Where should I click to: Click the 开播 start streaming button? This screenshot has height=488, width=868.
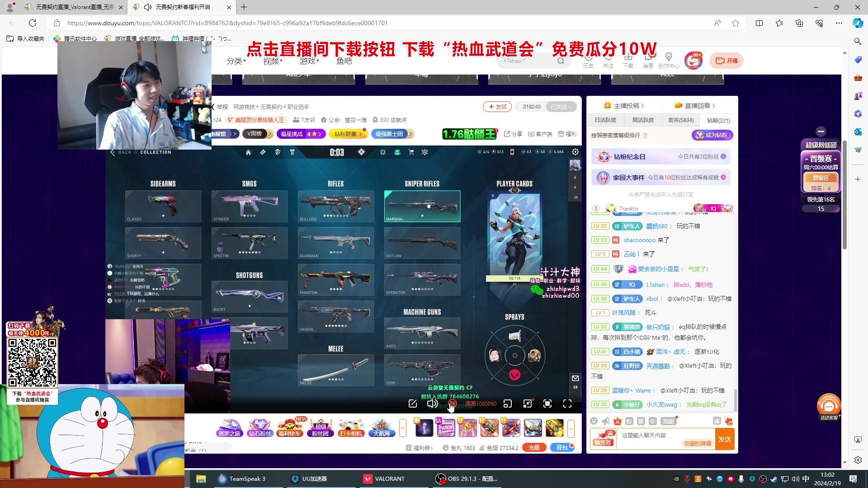point(726,61)
